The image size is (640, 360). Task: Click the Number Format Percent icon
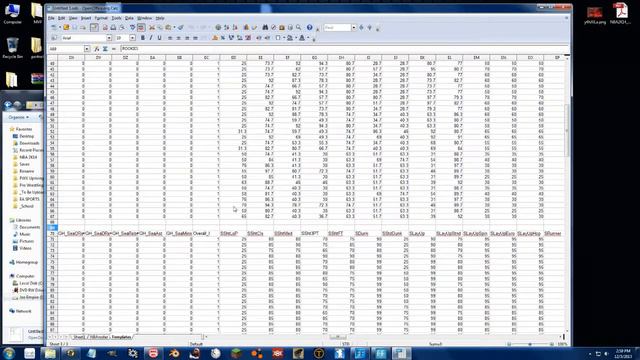(223, 38)
